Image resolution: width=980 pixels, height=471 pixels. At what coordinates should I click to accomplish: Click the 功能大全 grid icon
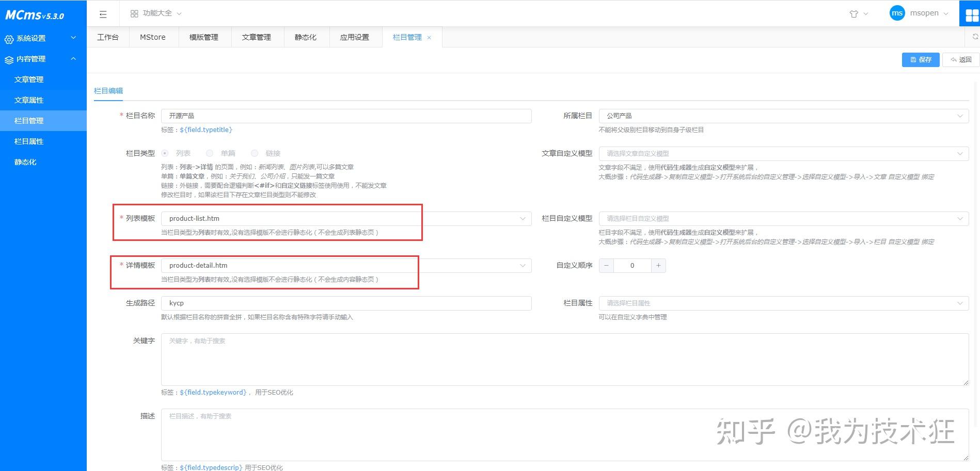point(134,14)
